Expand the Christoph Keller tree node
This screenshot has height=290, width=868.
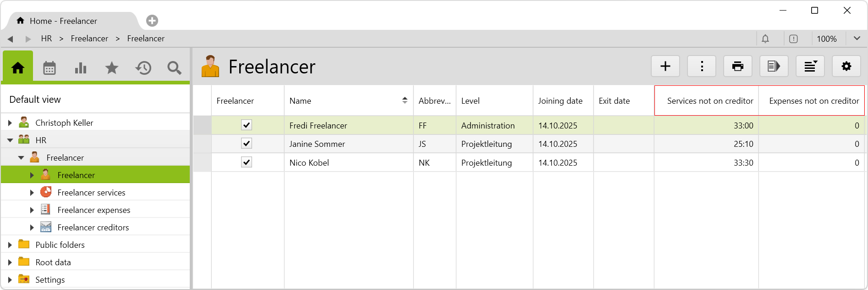(10, 123)
